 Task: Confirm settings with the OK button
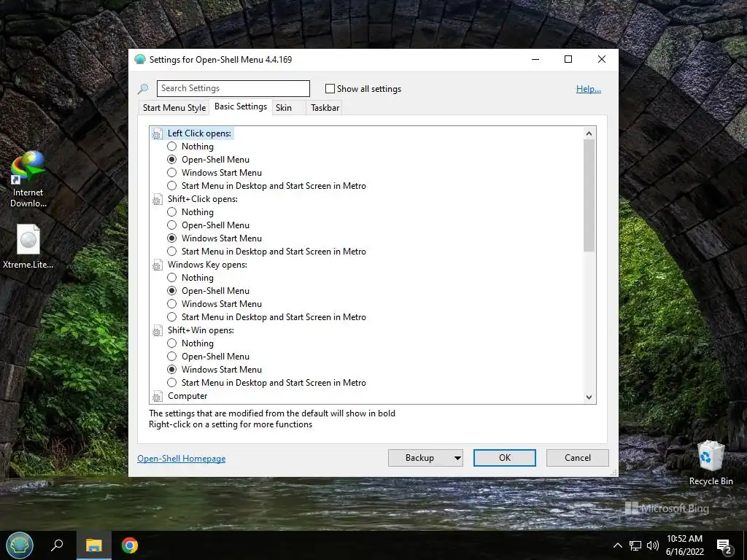click(505, 458)
